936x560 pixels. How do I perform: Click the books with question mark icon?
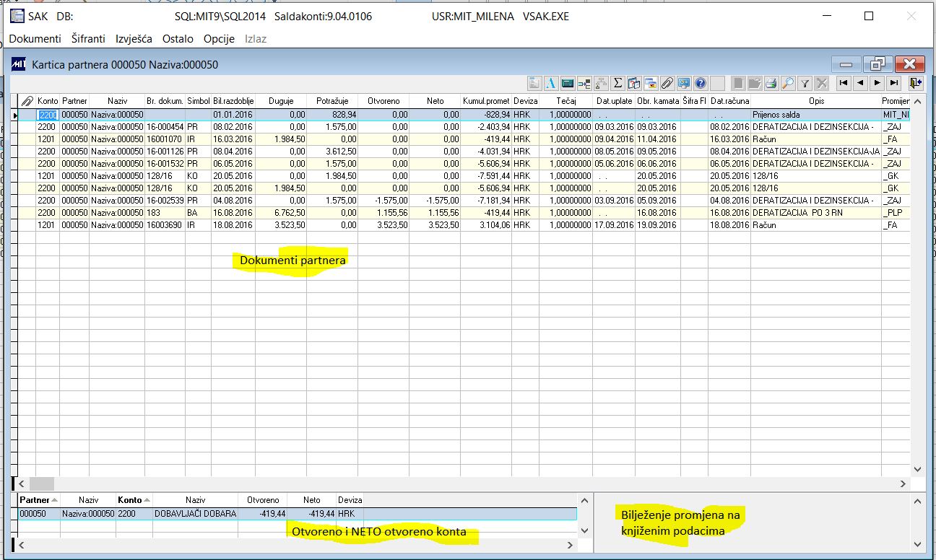(634, 83)
